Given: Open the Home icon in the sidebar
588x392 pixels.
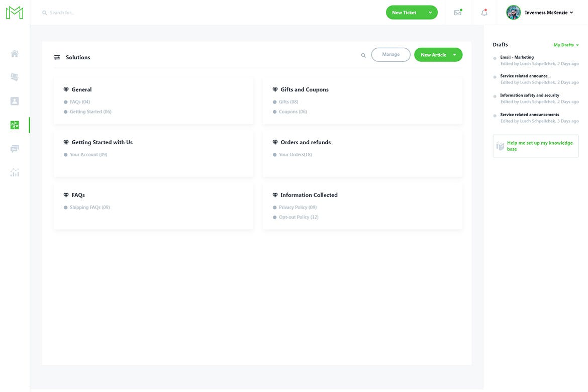Looking at the screenshot, I should (15, 54).
